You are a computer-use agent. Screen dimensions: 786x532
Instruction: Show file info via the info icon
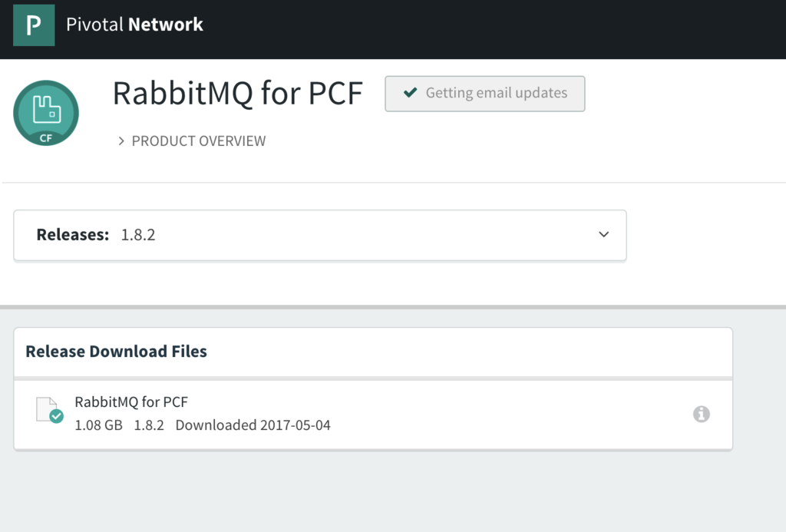coord(701,414)
